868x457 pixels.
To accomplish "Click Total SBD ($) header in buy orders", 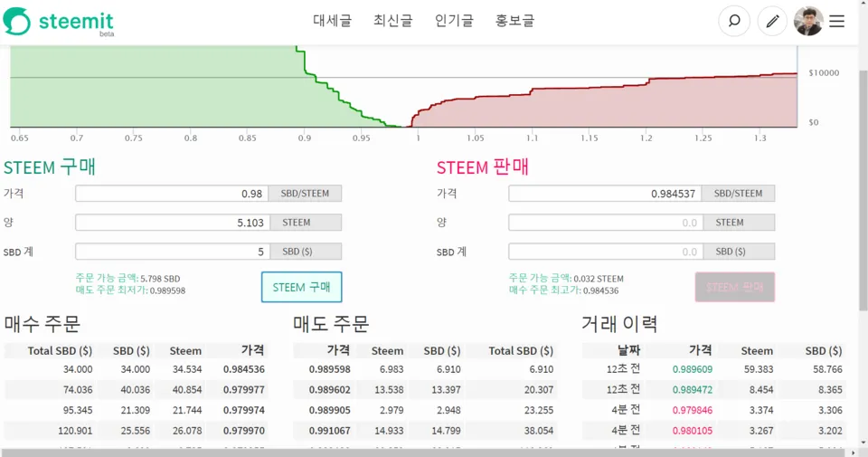I will coord(60,350).
